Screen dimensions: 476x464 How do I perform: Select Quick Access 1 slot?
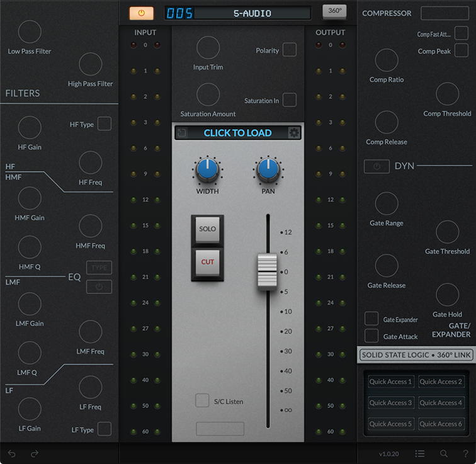point(390,382)
